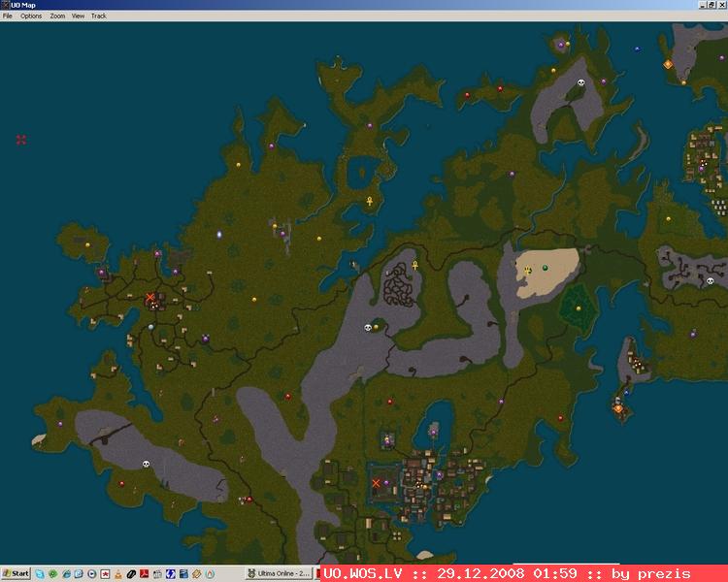Launch VLC from the quick launch bar
The width and height of the screenshot is (728, 582).
(117, 574)
